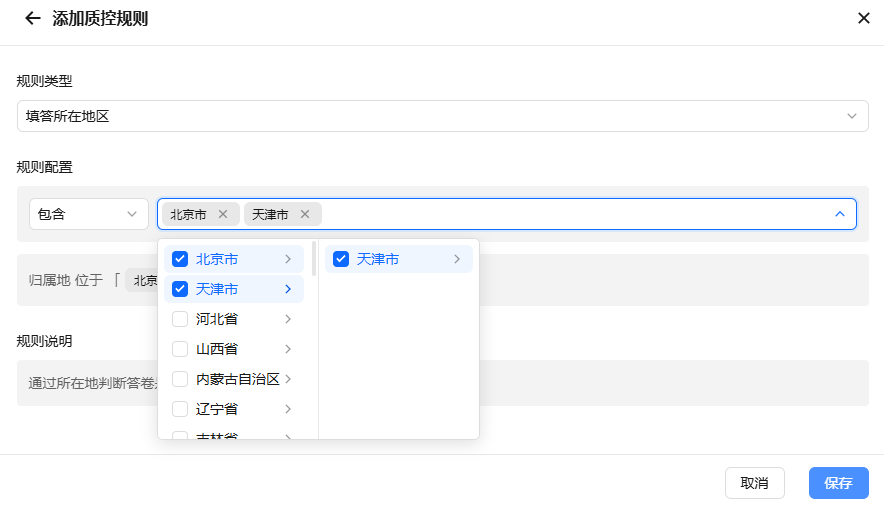
Task: Uncheck 天津市 checkbox in left column
Action: click(180, 289)
